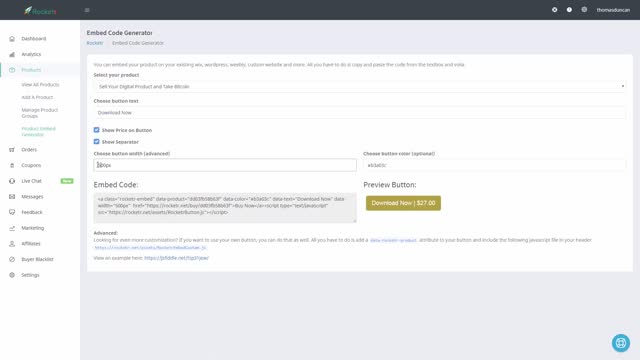This screenshot has height=360, width=640.
Task: Click the Rocketr breadcrumb link
Action: tap(95, 43)
